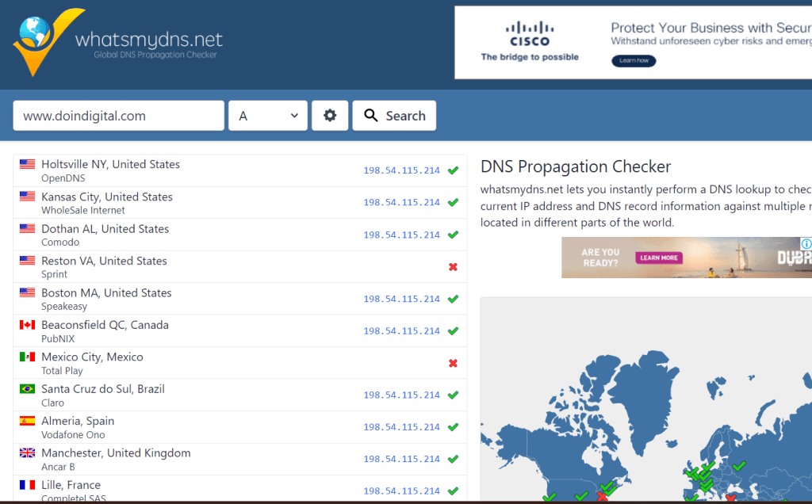Open IP 198.54.115.214 for Lille, France
Image resolution: width=812 pixels, height=504 pixels.
click(x=401, y=491)
